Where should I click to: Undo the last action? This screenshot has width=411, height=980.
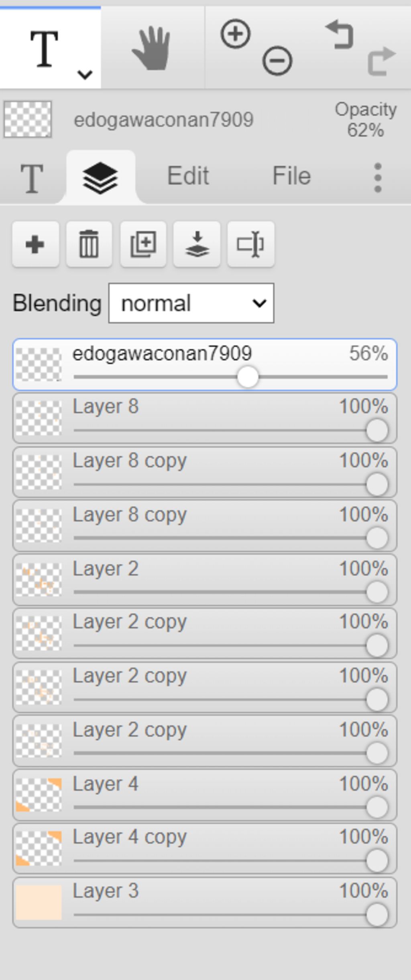pyautogui.click(x=340, y=35)
